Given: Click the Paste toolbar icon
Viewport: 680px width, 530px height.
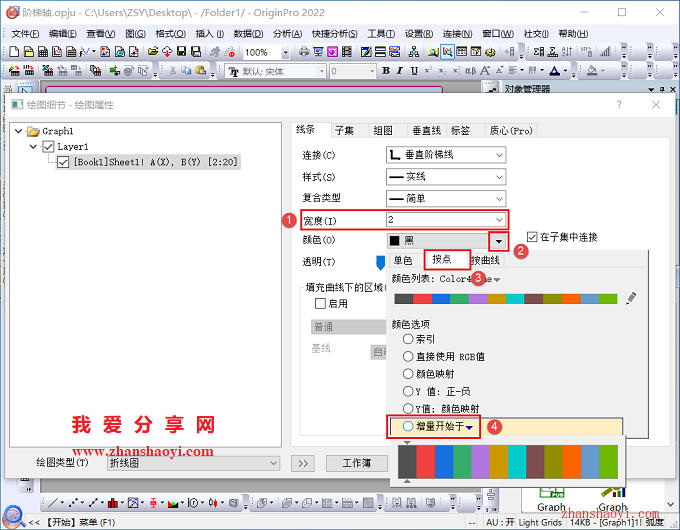Looking at the screenshot, I should click(x=200, y=71).
